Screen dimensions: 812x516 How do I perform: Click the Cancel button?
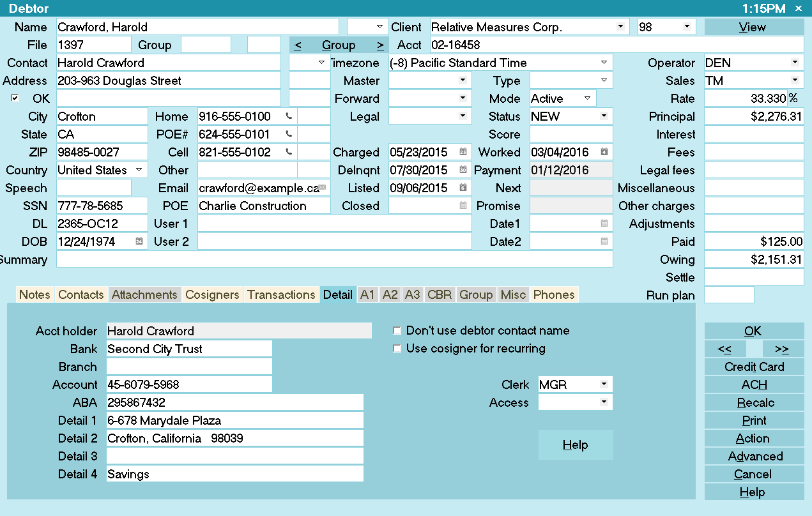(x=754, y=474)
